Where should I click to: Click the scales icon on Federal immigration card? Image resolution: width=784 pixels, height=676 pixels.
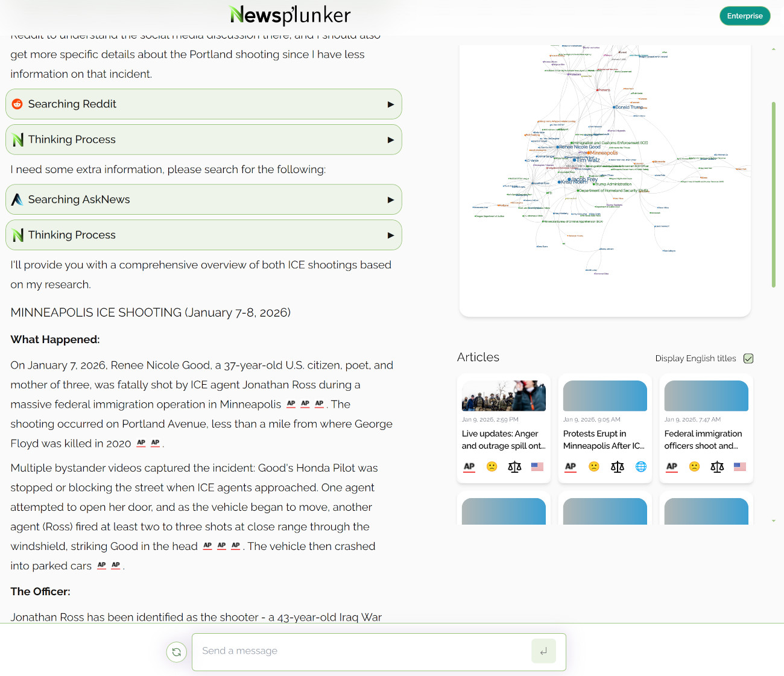pos(717,467)
